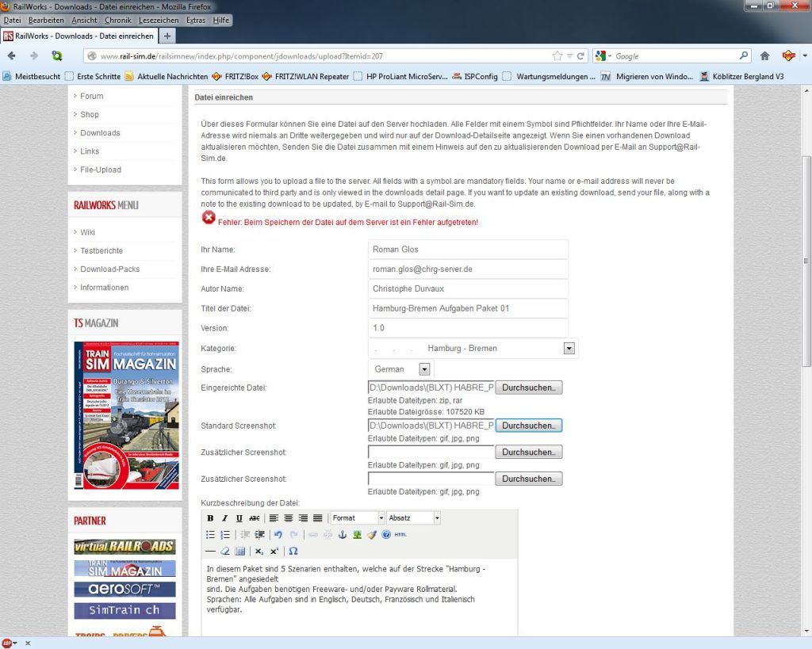Screen dimensions: 812x649
Task: Click the Autor Name field
Action: (x=468, y=288)
